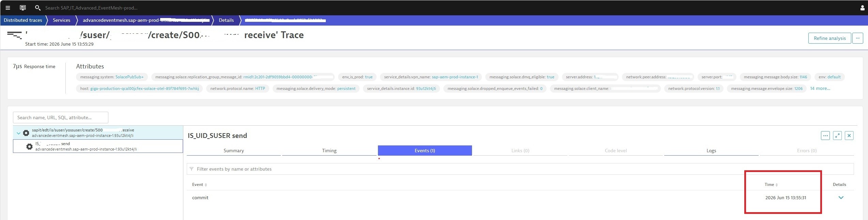Click vpn_name sap-aem-prod-instance-1 attribute
Viewport: 868px width, 220px height.
[x=431, y=77]
